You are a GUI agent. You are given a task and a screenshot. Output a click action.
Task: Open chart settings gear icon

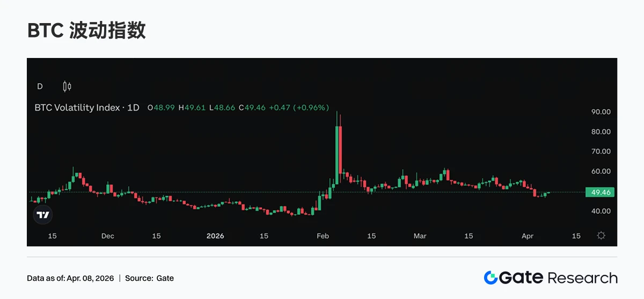click(x=601, y=236)
